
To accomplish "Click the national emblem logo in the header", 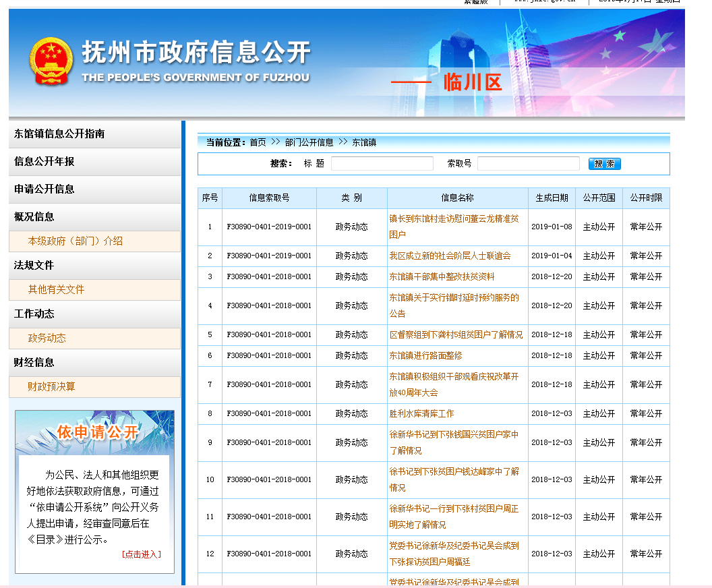I will click(x=51, y=61).
